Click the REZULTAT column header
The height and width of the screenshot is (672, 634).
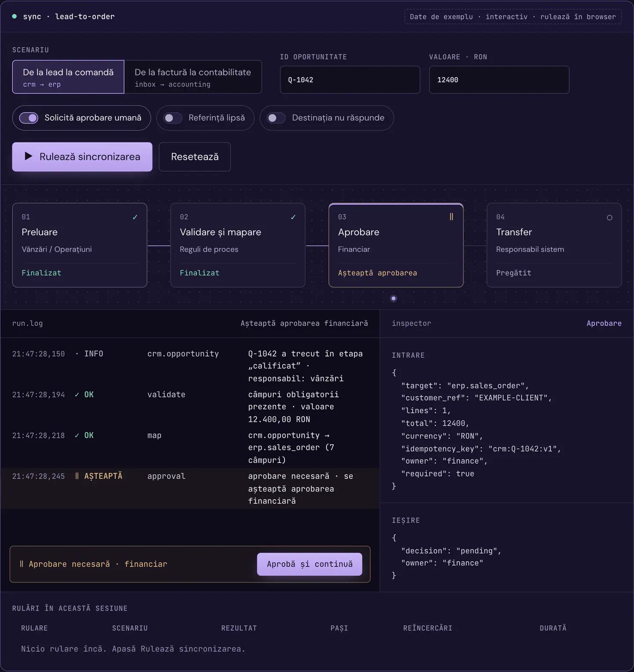[x=239, y=628]
